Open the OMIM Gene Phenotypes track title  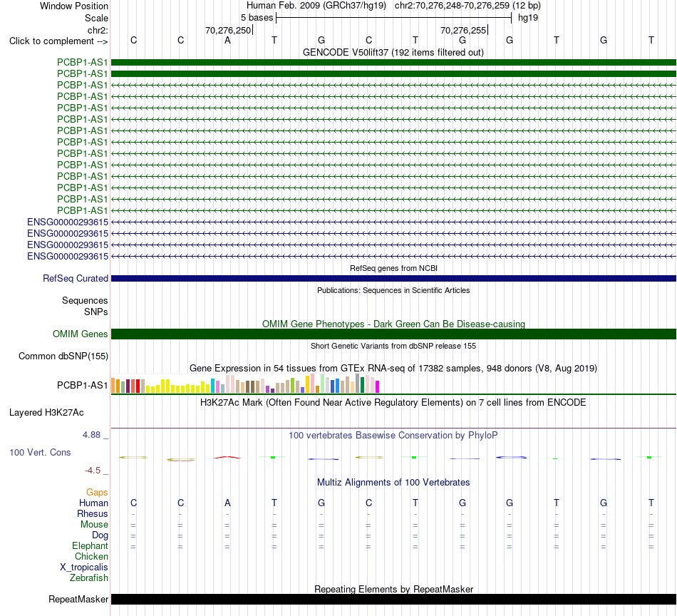(393, 324)
